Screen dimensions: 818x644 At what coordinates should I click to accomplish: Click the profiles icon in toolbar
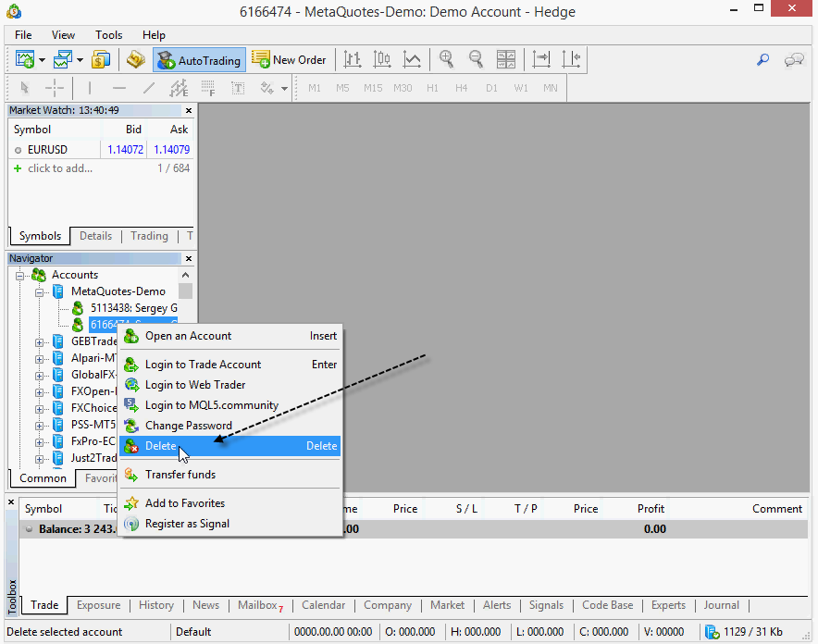pos(63,60)
